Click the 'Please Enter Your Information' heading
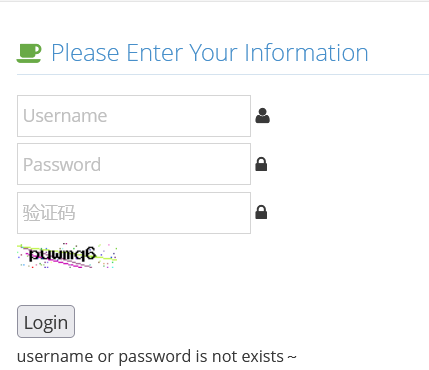This screenshot has height=370, width=429. tap(210, 53)
